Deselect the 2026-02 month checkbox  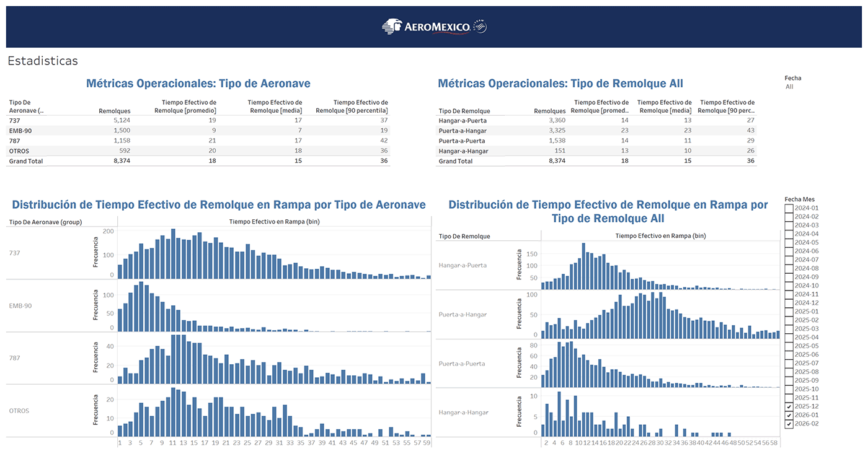789,424
